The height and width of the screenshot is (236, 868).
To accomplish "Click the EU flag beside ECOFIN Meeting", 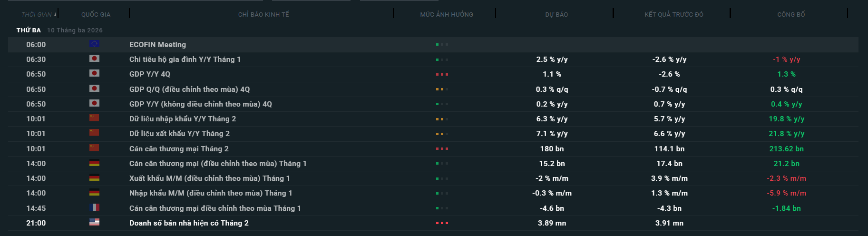I will pos(94,44).
